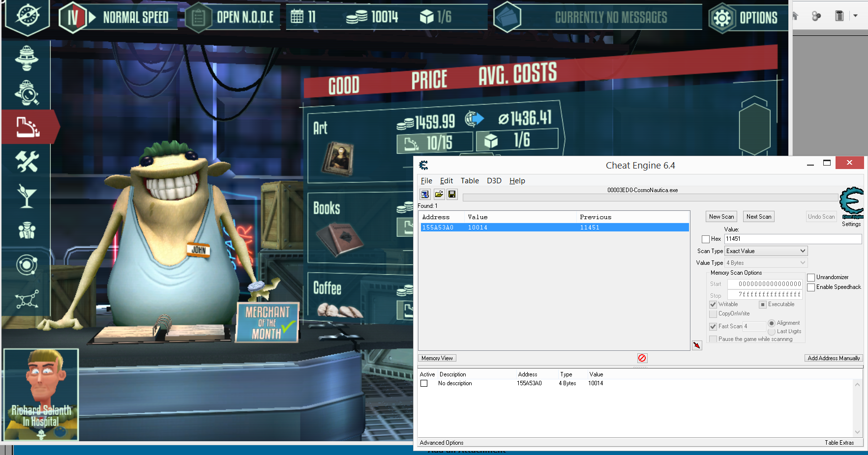This screenshot has width=868, height=455.
Task: Click the open file folder icon
Action: [x=439, y=194]
